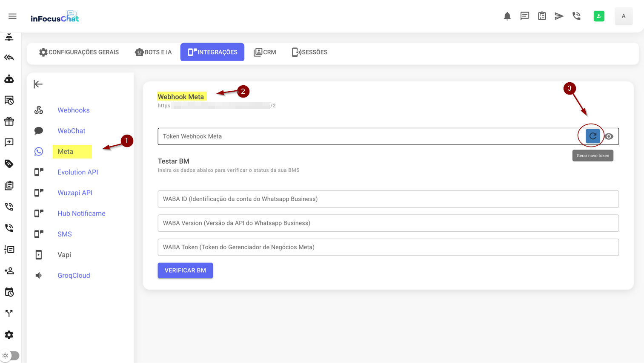The height and width of the screenshot is (363, 644).
Task: Click the robot icon in left sidebar
Action: pos(9,79)
